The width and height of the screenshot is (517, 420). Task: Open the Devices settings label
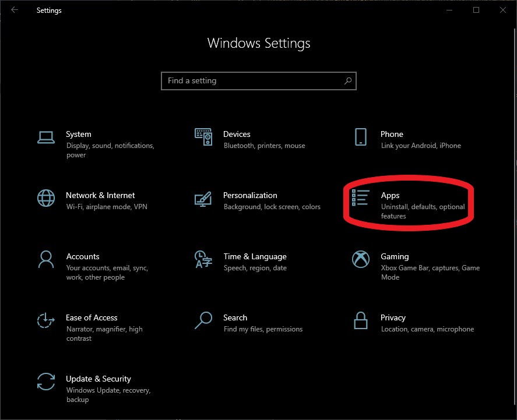pyautogui.click(x=237, y=134)
